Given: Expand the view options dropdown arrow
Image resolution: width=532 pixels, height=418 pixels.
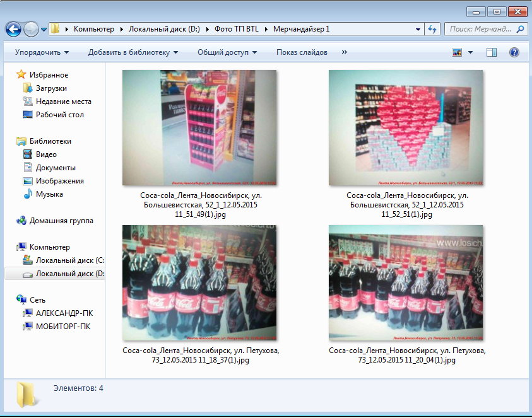Looking at the screenshot, I should pyautogui.click(x=471, y=52).
